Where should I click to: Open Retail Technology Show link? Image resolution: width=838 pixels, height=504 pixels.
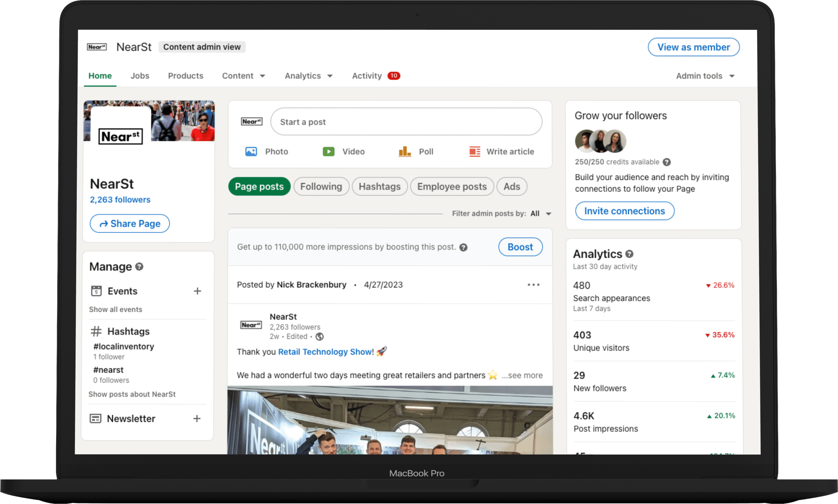[325, 352]
